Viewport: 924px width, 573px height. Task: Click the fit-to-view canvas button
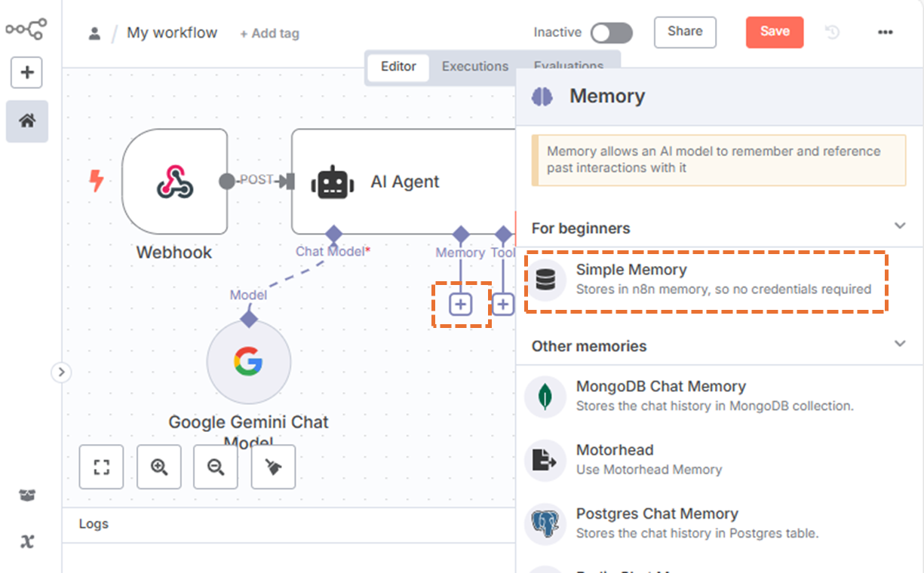[101, 467]
